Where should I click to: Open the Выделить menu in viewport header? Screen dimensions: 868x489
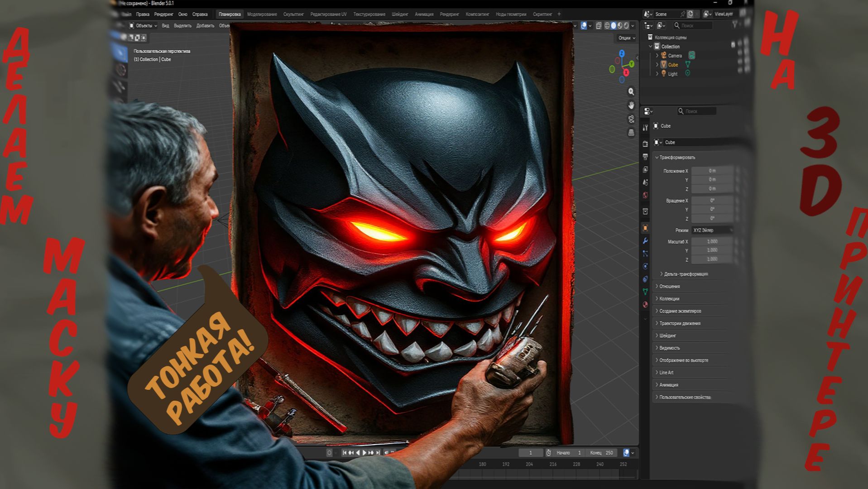pos(182,26)
